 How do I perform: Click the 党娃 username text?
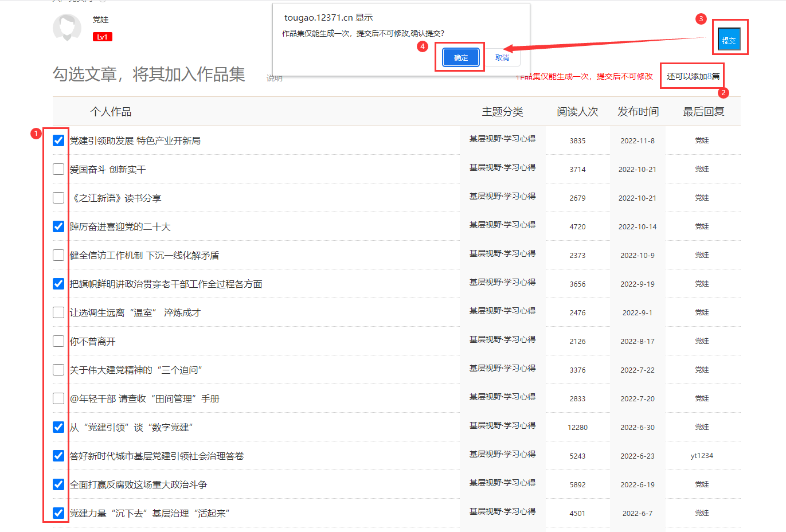(x=100, y=19)
